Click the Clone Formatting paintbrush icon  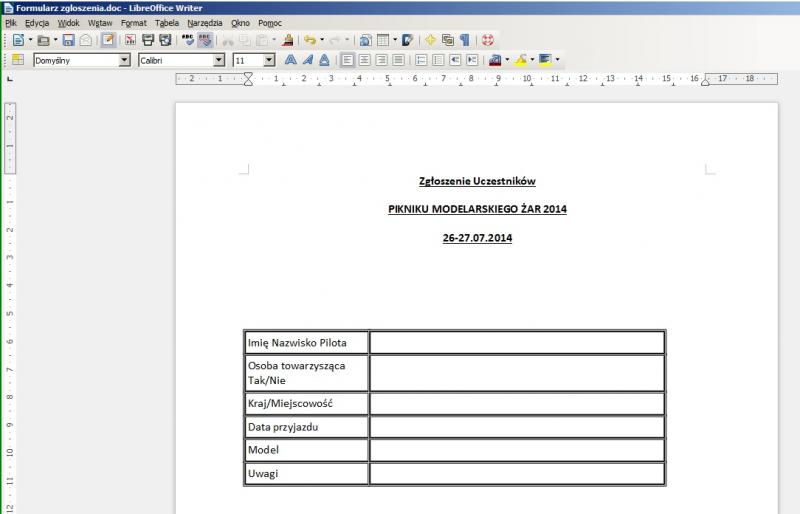[x=288, y=40]
